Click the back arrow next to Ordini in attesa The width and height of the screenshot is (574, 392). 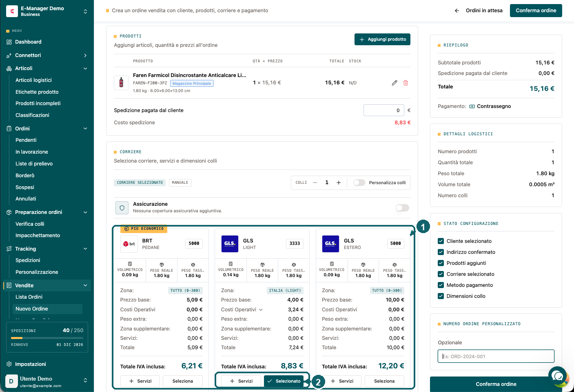point(457,11)
